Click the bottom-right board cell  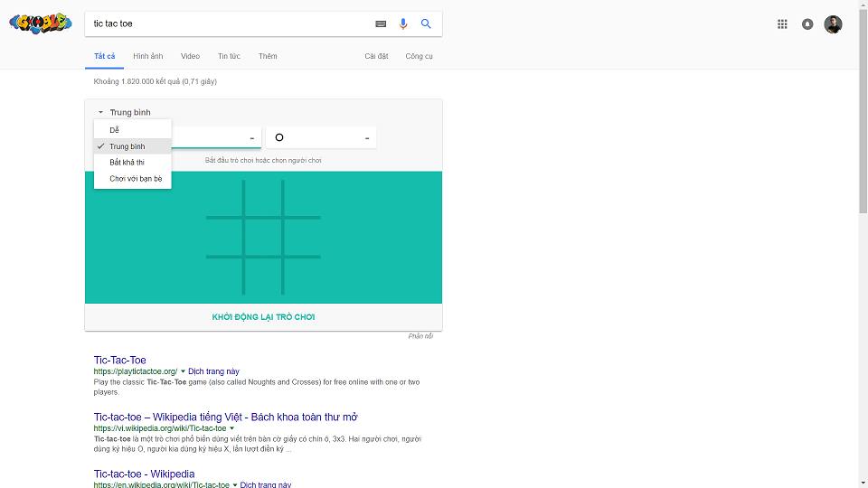303,277
